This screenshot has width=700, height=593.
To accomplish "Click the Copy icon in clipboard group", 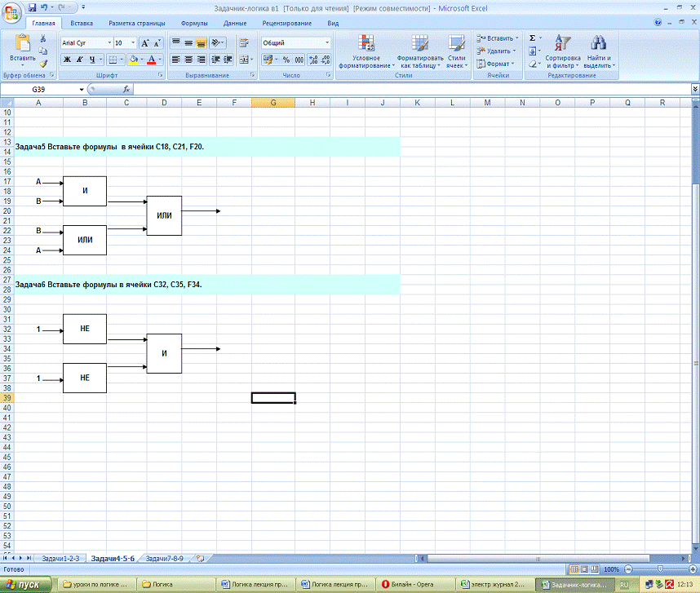I will click(x=43, y=51).
